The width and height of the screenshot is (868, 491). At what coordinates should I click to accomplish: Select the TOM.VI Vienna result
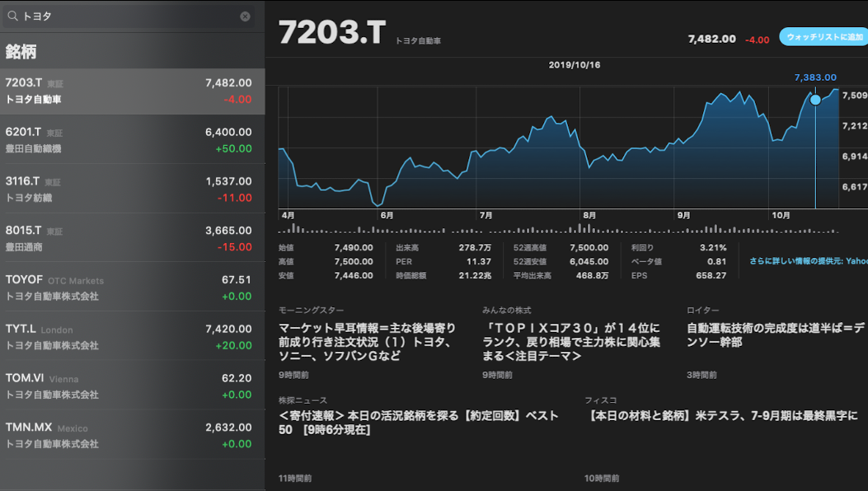click(133, 386)
